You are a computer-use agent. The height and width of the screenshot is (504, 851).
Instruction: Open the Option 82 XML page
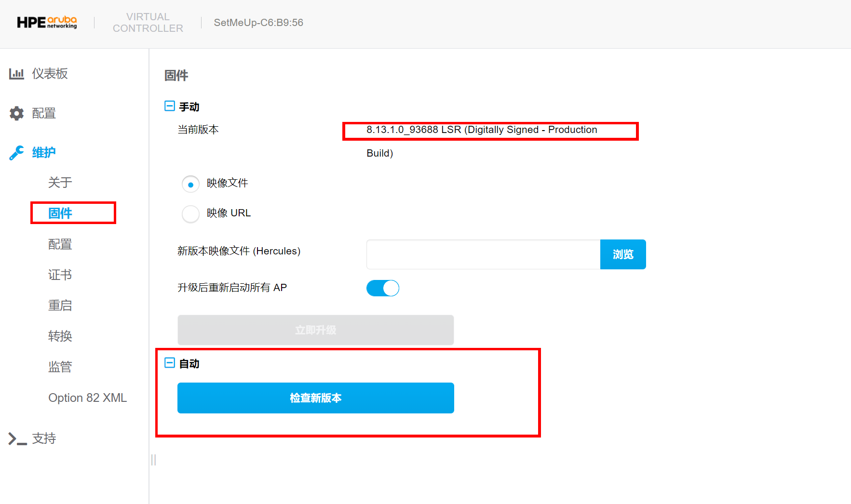point(87,398)
